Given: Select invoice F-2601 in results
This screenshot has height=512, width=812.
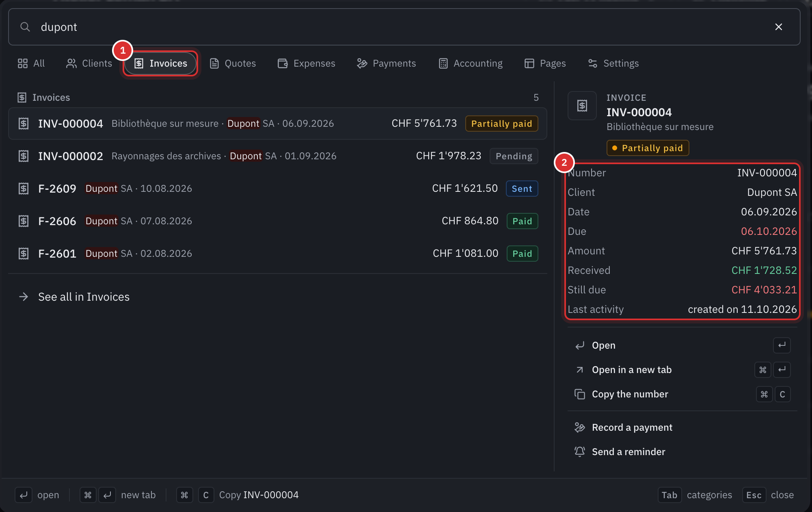Looking at the screenshot, I should (278, 254).
